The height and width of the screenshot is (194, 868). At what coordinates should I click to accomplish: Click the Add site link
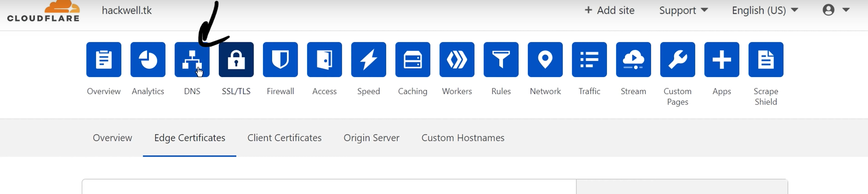(609, 10)
